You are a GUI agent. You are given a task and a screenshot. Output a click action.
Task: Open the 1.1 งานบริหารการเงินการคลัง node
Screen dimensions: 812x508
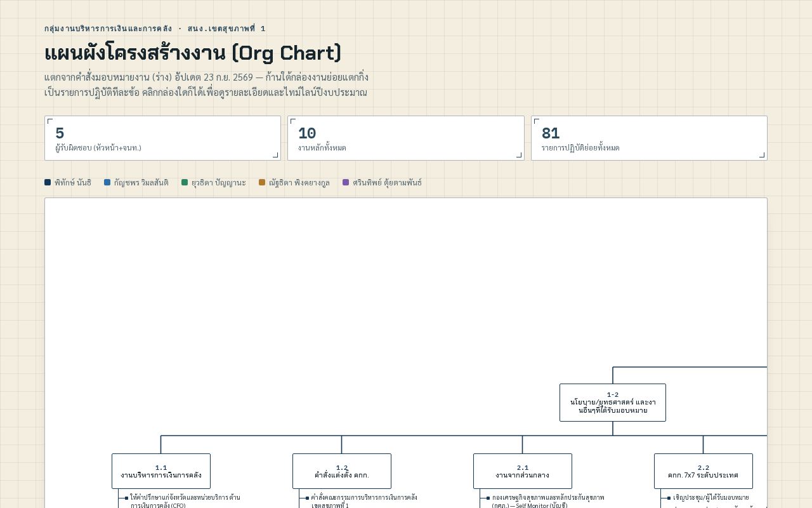click(161, 471)
